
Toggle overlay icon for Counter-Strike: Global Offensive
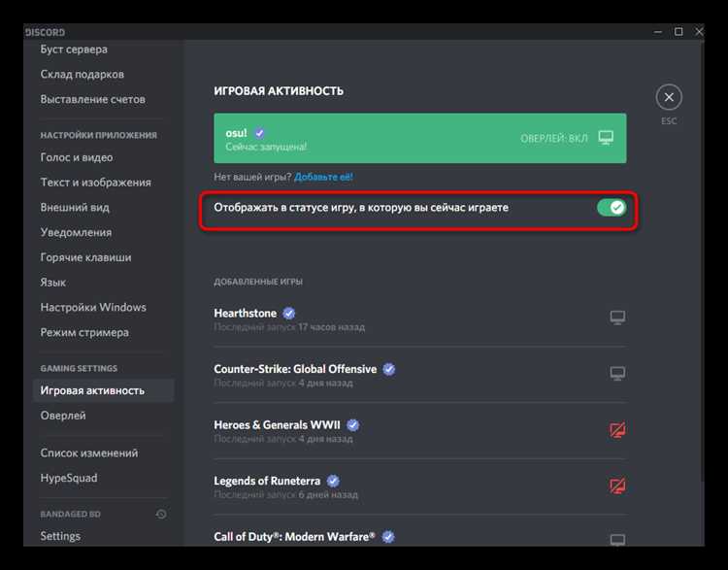pos(617,374)
